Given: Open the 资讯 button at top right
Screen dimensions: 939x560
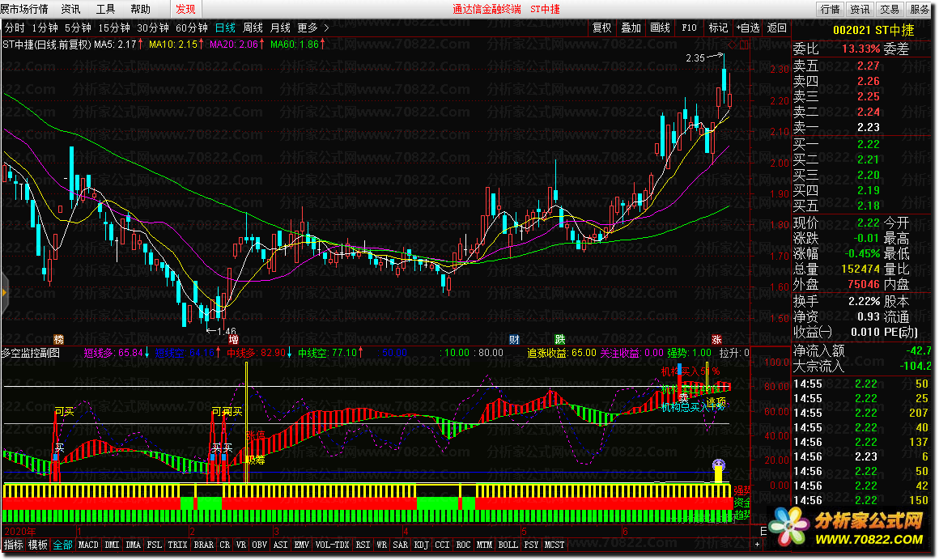Looking at the screenshot, I should (860, 9).
